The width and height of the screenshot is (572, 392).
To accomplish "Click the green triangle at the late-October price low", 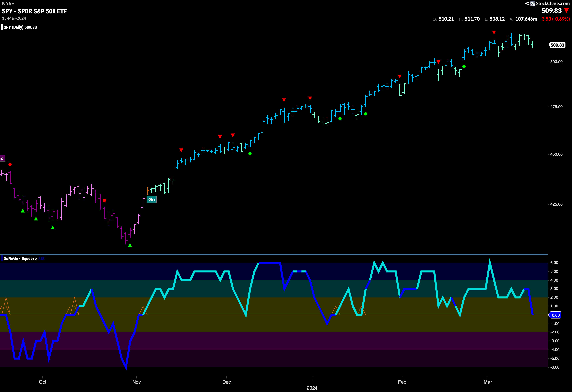I will (x=130, y=245).
